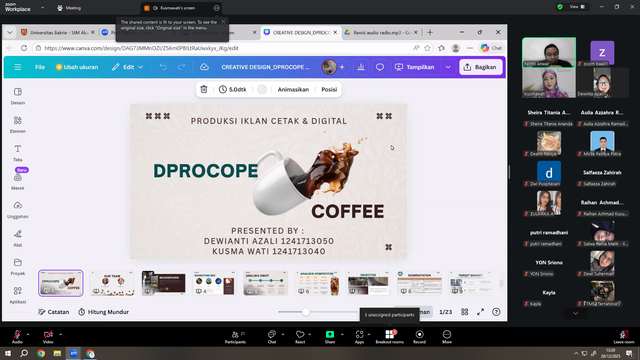Open the comments bubble icon
This screenshot has width=640, height=360.
[380, 67]
